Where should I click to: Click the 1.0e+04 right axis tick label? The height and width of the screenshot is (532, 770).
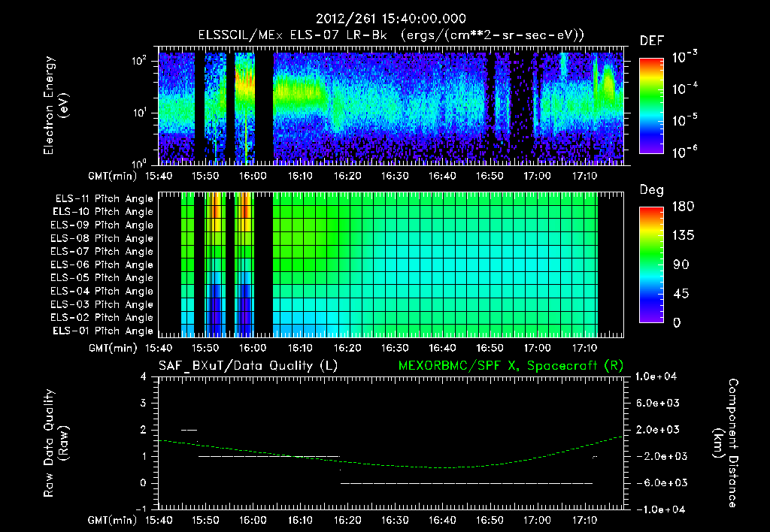656,376
